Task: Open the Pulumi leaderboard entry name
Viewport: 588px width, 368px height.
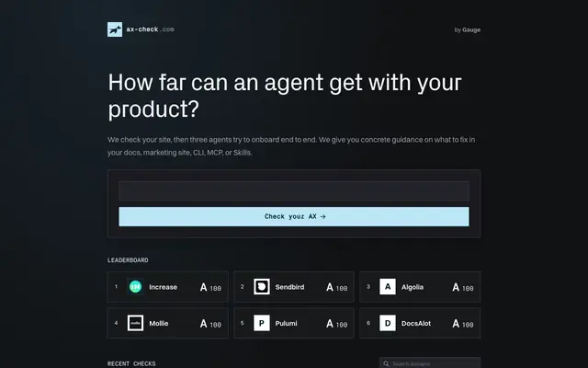Action: (x=286, y=323)
